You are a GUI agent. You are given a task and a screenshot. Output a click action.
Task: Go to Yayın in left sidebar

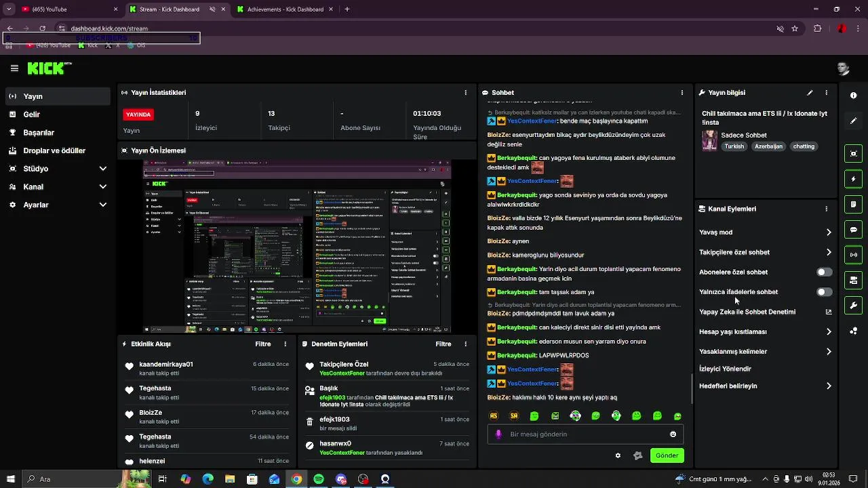58,97
